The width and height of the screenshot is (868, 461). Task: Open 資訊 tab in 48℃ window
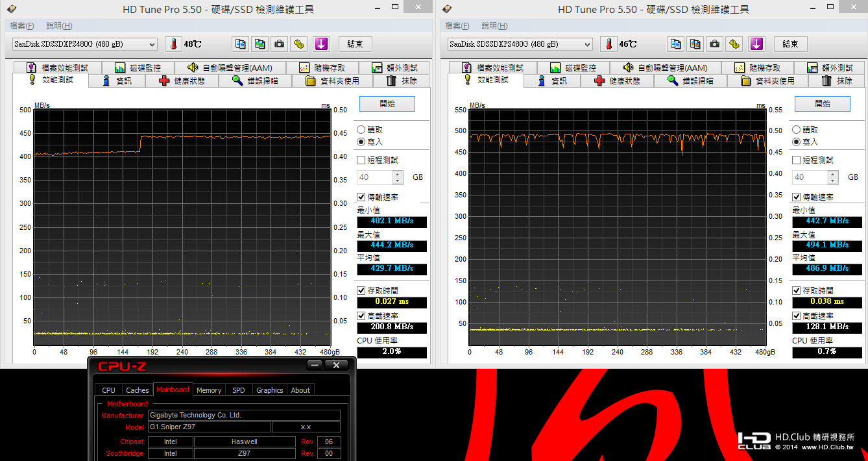(117, 81)
